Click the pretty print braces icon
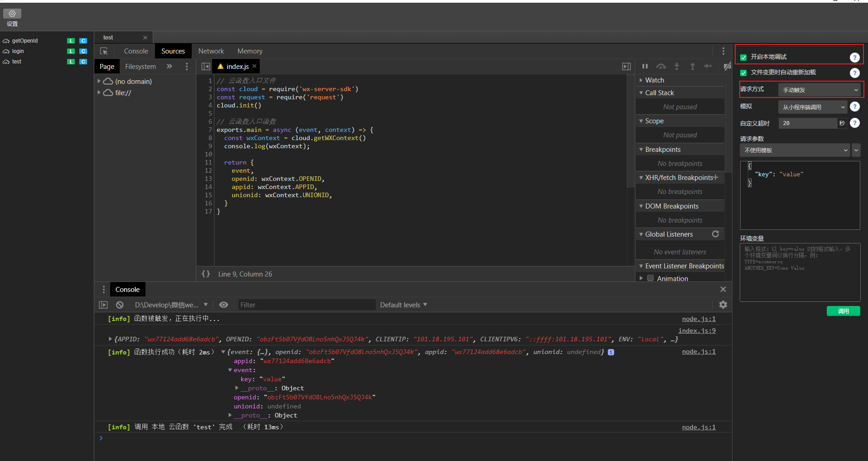 206,274
